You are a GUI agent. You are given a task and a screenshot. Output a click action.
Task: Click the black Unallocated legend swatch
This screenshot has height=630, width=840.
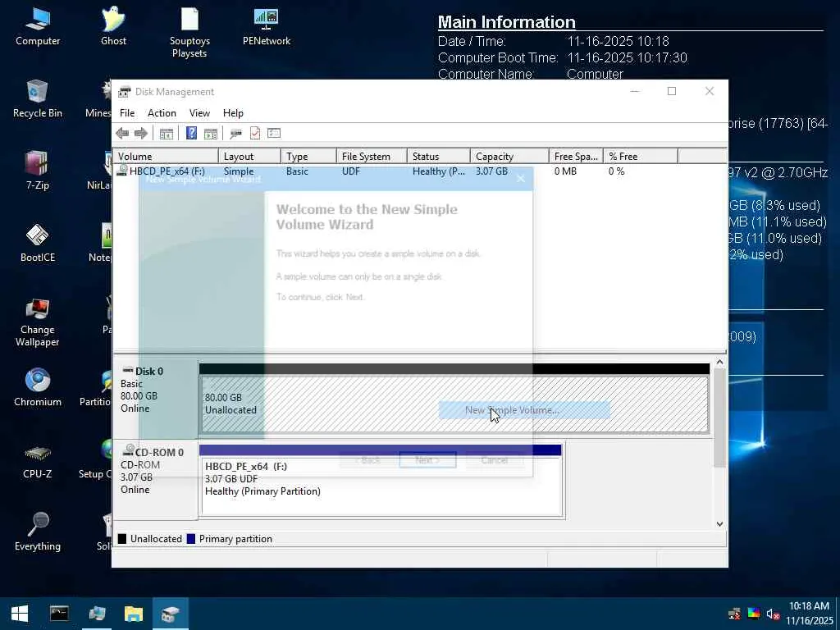click(x=122, y=539)
